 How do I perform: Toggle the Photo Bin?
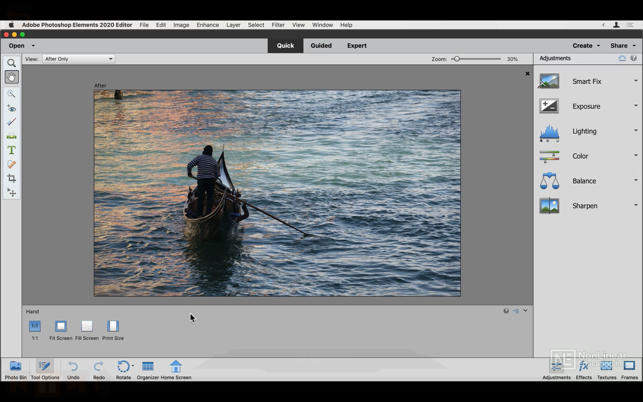(15, 369)
